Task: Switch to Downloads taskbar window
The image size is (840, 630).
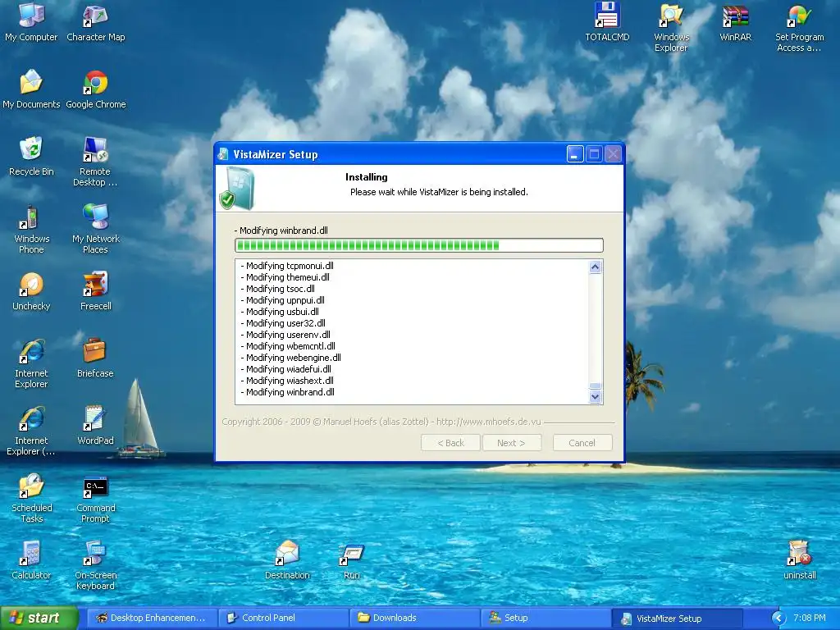Action: point(414,619)
